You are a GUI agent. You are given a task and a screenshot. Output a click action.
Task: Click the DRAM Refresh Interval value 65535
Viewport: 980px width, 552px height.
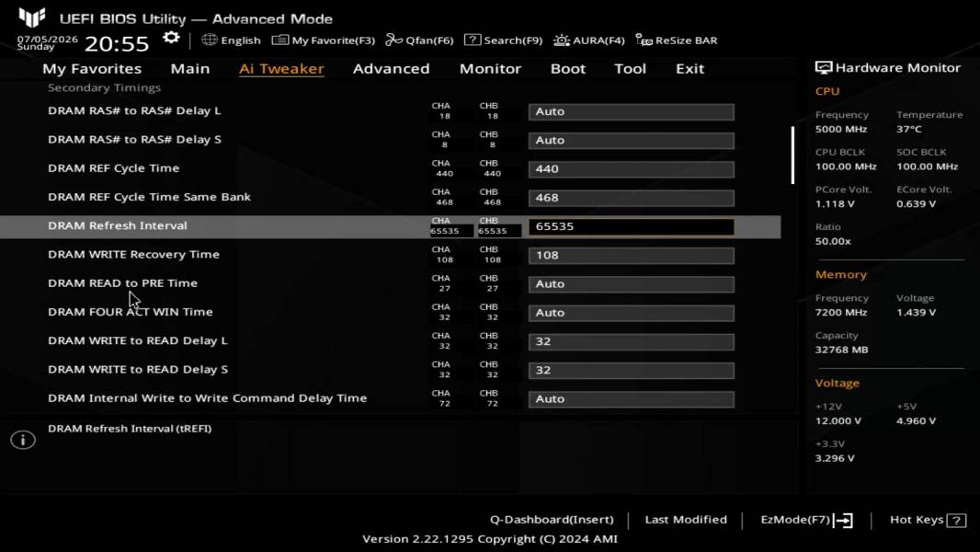tap(632, 226)
